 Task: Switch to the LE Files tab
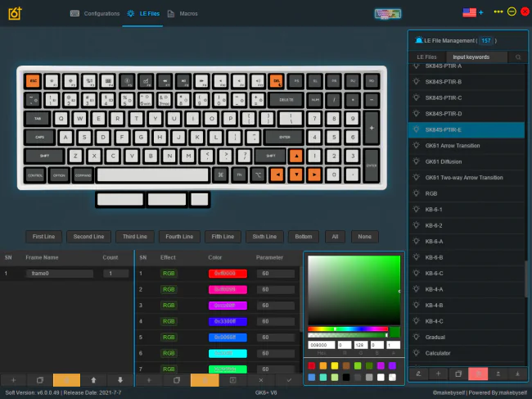click(143, 14)
